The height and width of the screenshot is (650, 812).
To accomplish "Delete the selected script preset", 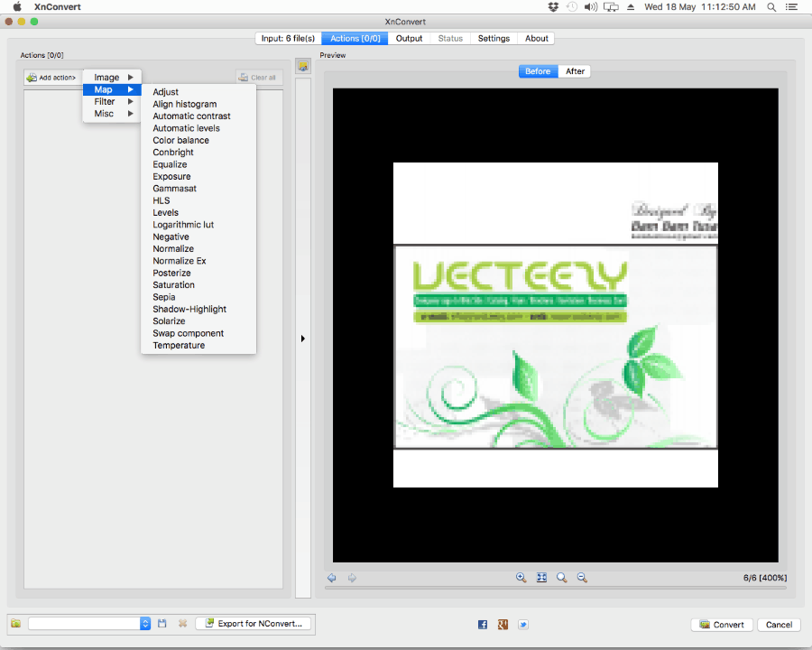I will pos(183,623).
